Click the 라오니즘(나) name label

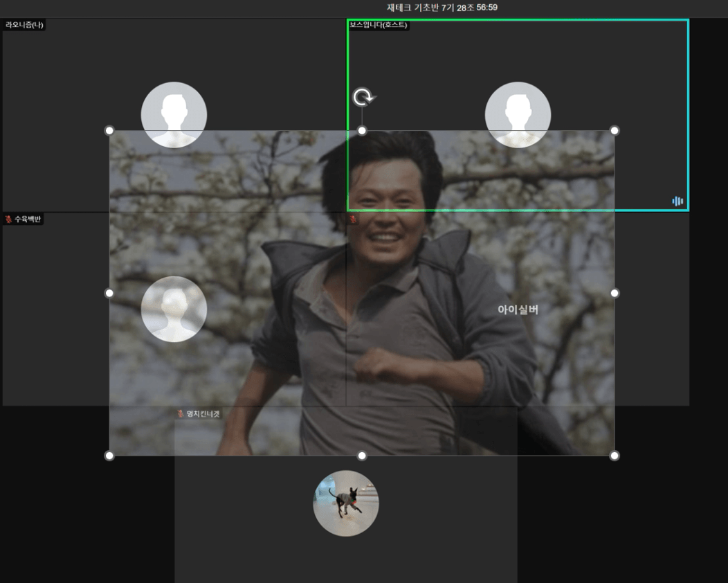point(24,25)
